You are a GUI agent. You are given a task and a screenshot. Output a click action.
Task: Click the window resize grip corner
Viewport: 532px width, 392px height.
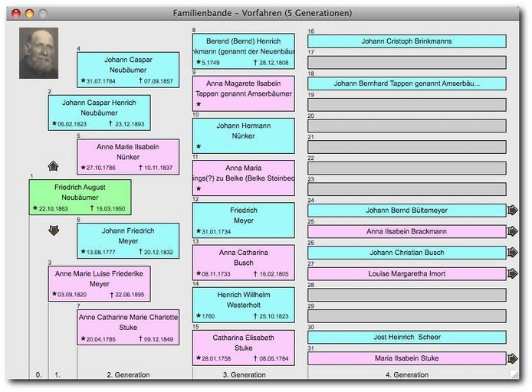pyautogui.click(x=514, y=374)
